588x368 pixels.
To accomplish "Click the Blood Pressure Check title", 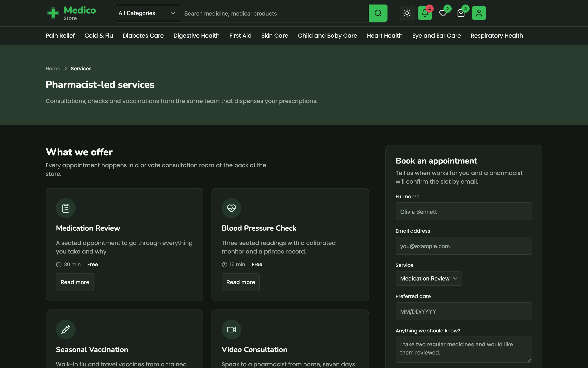I will 259,228.
